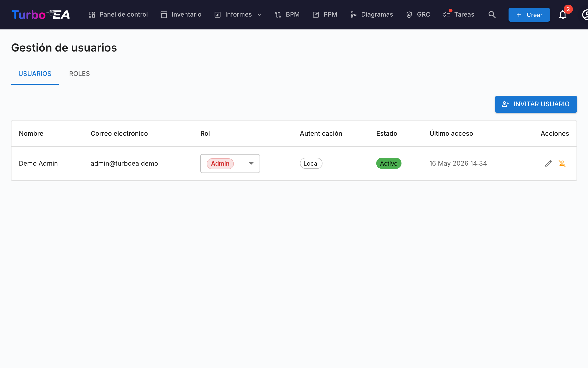
Task: Click the 16 May 2026 14:34 cell
Action: (458, 163)
